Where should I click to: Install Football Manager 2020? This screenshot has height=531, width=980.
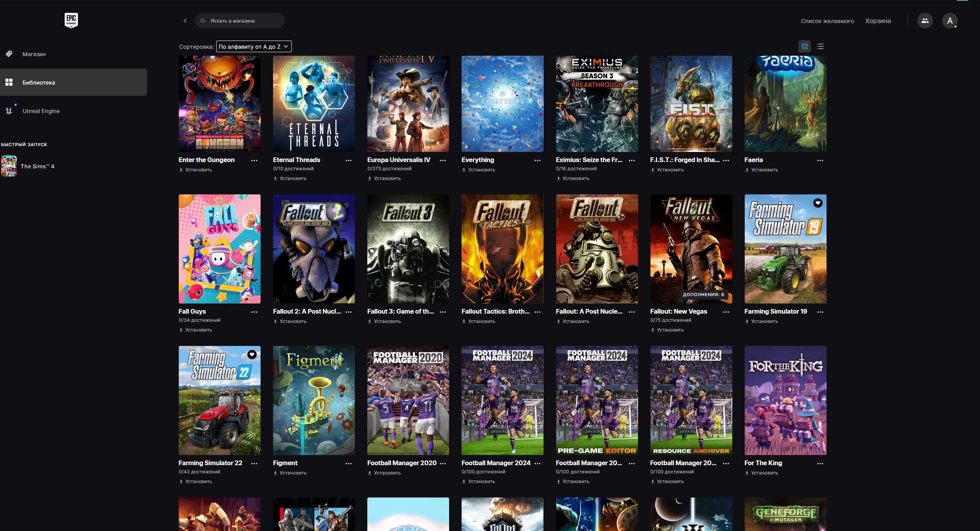point(384,473)
